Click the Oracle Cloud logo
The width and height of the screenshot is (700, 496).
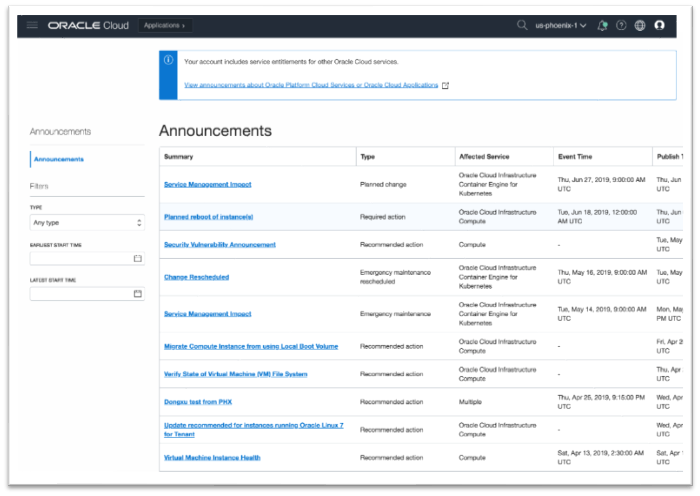tap(88, 25)
